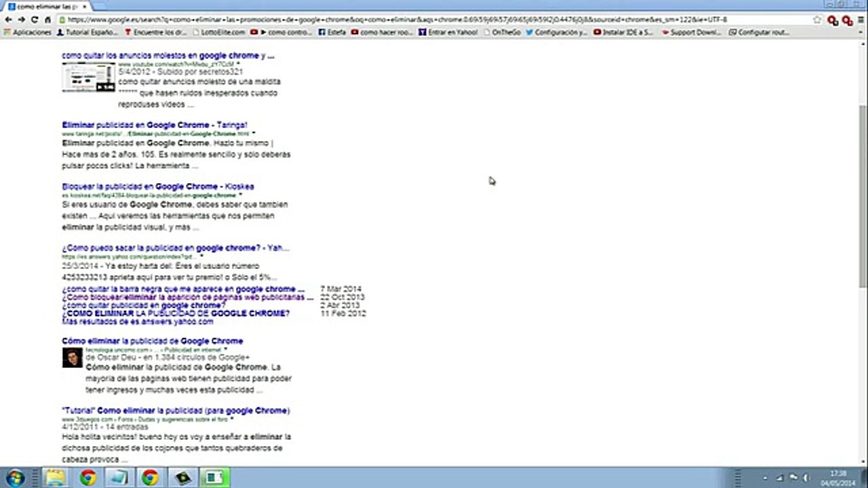The width and height of the screenshot is (868, 488).
Task: Open the 'Entrar en Yahoo!' bookmark
Action: 448,32
